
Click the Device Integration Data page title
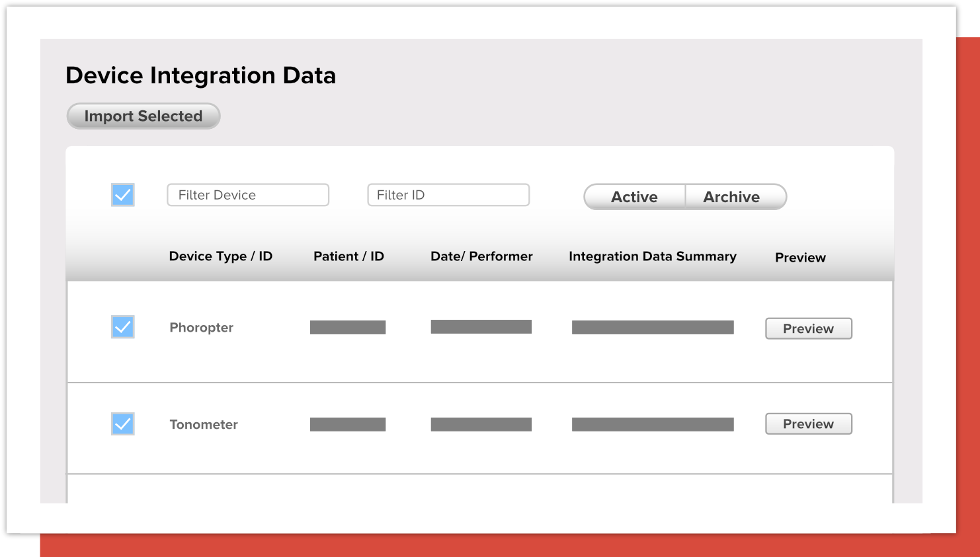pyautogui.click(x=200, y=75)
